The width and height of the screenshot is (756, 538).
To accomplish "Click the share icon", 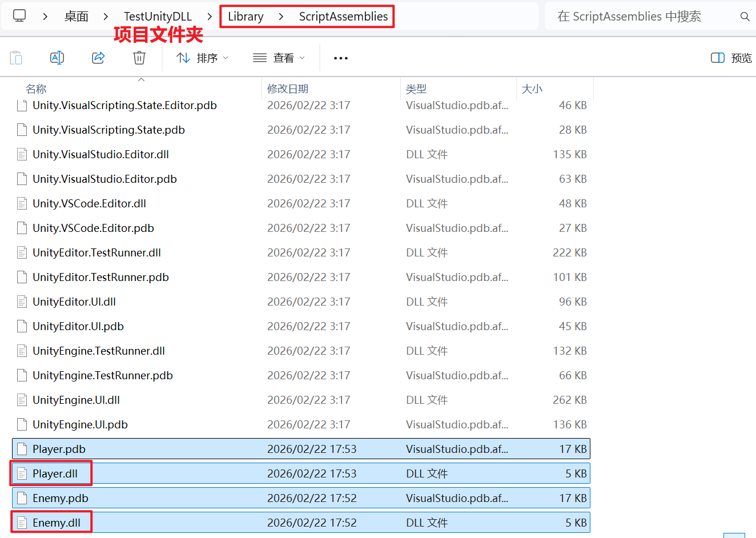I will (98, 57).
